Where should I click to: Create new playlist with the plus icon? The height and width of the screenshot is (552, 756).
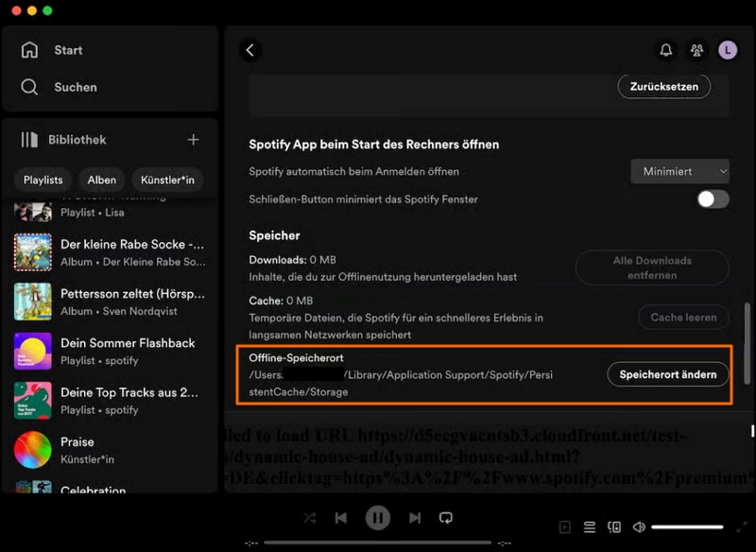[x=193, y=138]
